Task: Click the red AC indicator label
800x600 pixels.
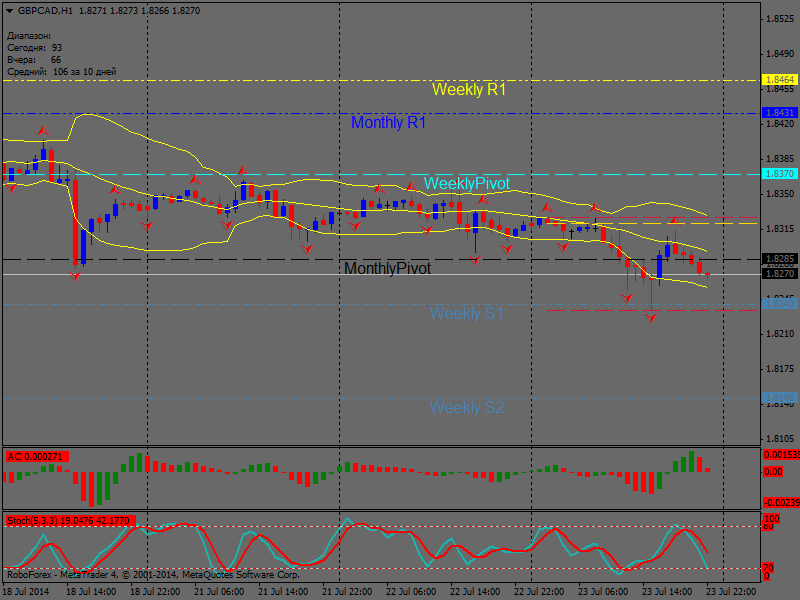Action: tap(35, 457)
